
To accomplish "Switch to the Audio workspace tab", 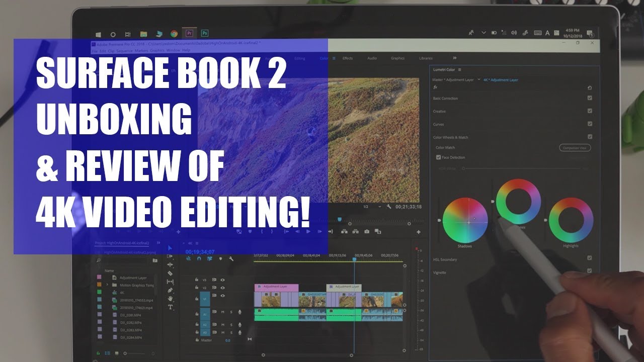I will (x=372, y=58).
